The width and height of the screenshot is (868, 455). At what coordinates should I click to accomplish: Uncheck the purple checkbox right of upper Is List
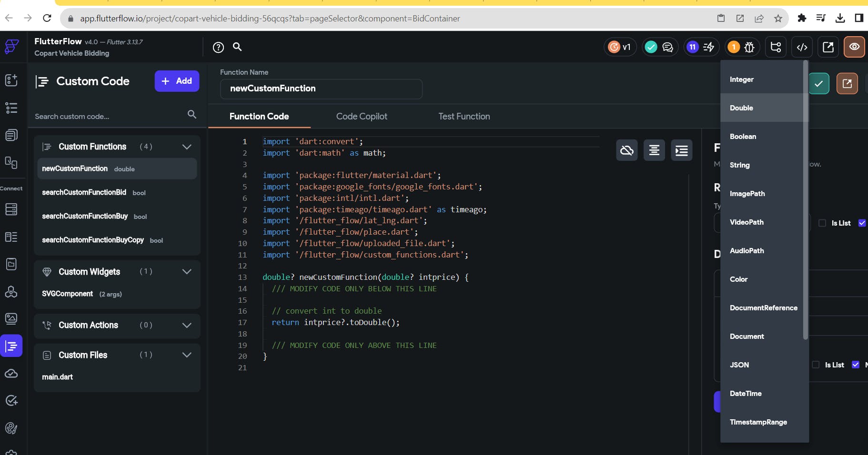862,223
